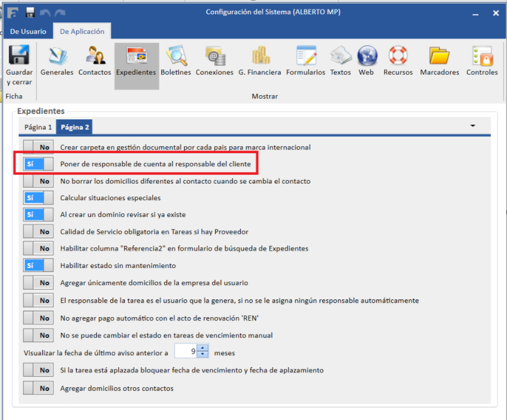Screen dimensions: 507x420
Task: Disable 'Calcular situaciones especiales' toggle
Action: [x=38, y=198]
